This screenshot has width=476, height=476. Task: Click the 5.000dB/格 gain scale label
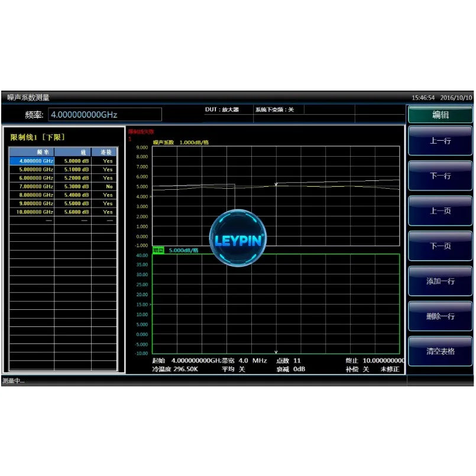pyautogui.click(x=183, y=250)
